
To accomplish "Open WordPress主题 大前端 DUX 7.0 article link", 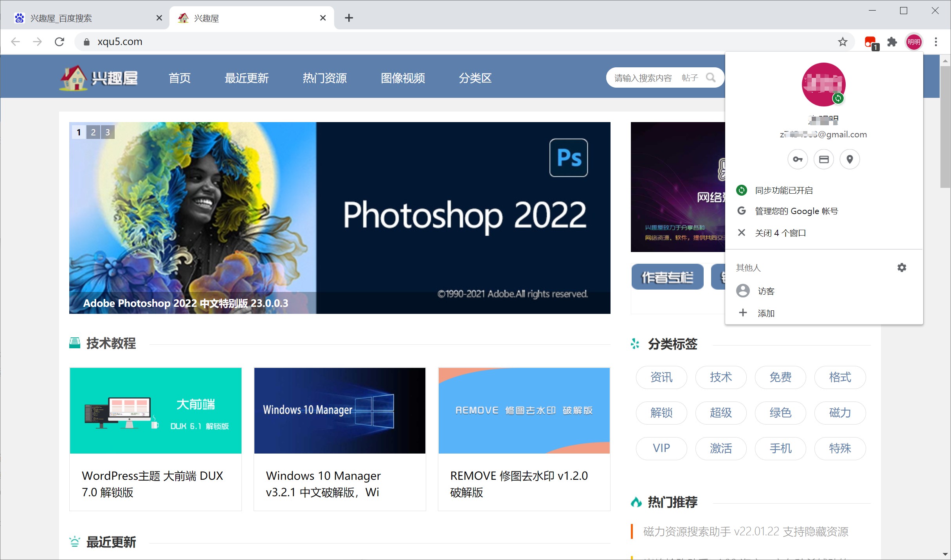I will point(152,484).
